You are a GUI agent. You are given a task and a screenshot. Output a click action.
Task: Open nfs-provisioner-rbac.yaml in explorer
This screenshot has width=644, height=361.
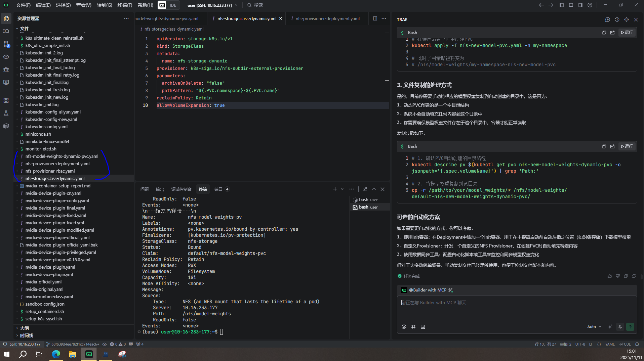point(50,171)
